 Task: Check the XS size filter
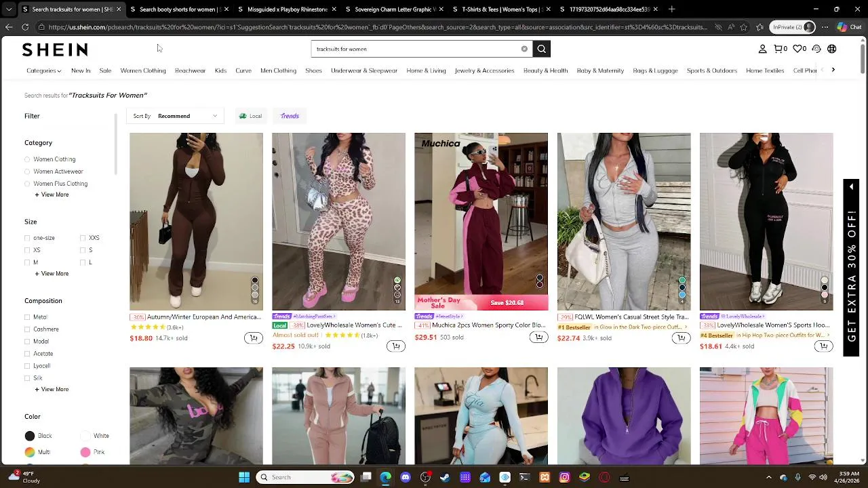(x=27, y=250)
